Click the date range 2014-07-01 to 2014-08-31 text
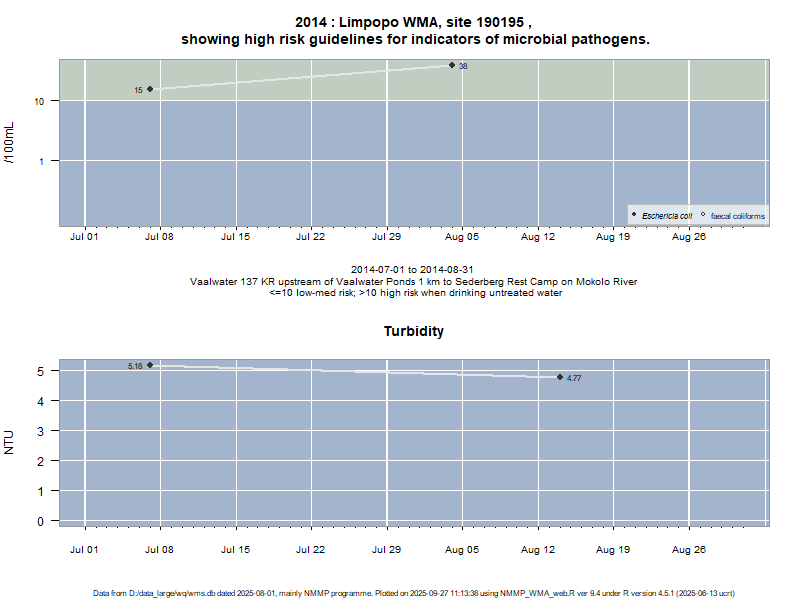The height and width of the screenshot is (600, 800). (413, 270)
